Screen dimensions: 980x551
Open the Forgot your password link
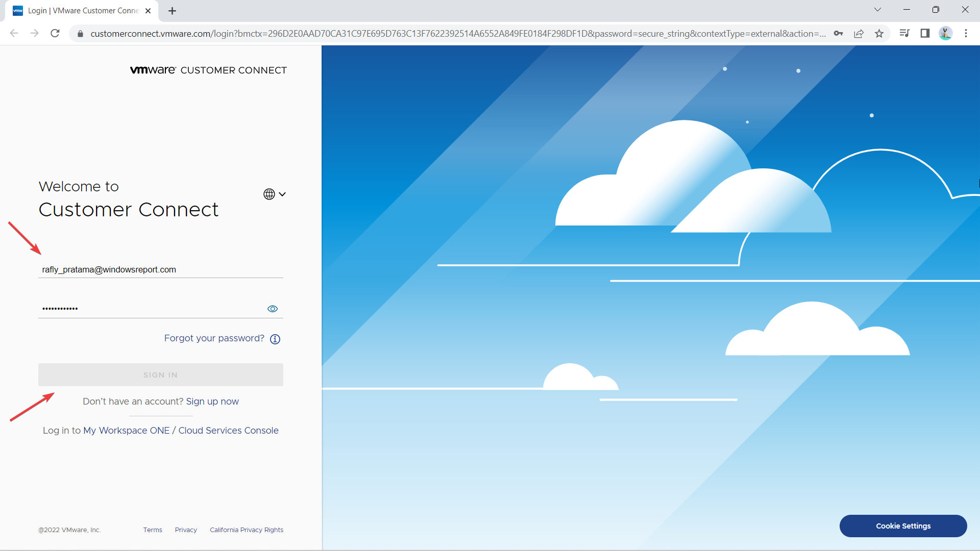coord(214,338)
